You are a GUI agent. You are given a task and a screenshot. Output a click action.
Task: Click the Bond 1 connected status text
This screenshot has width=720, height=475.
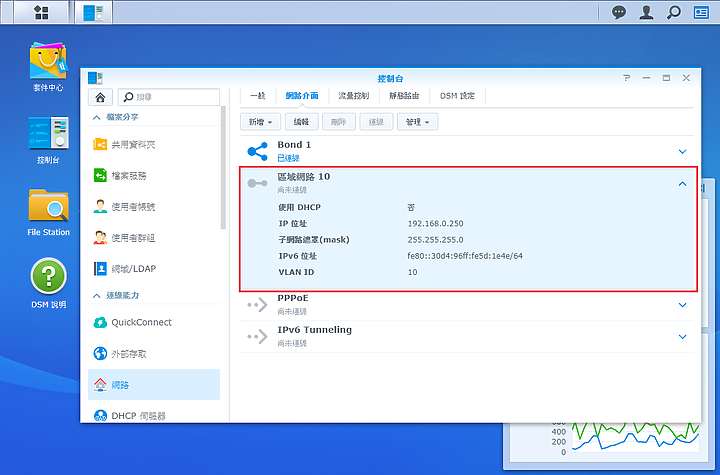(288, 158)
